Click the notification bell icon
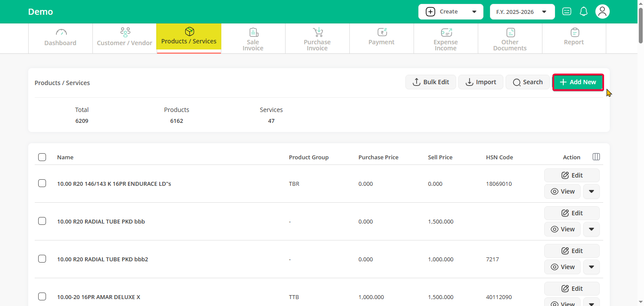The width and height of the screenshot is (644, 306). point(584,12)
